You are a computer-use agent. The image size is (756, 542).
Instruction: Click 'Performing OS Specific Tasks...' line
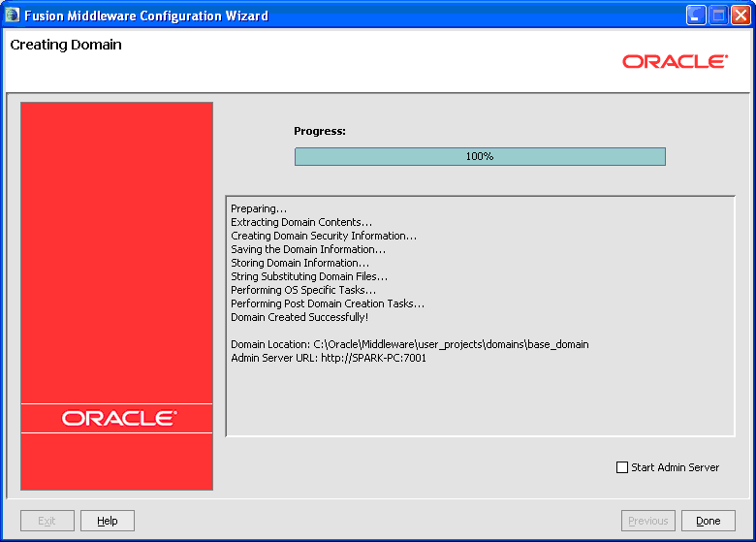(303, 290)
